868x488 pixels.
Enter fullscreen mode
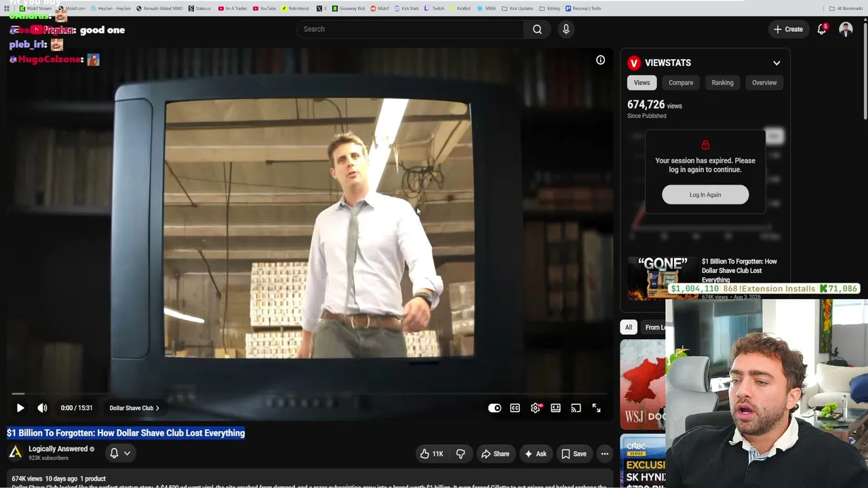[596, 408]
